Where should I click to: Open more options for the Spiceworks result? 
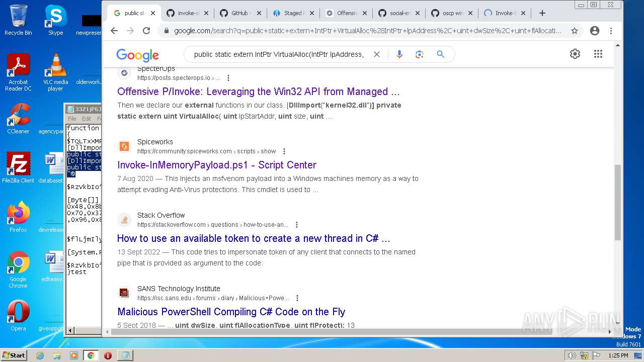[x=284, y=151]
